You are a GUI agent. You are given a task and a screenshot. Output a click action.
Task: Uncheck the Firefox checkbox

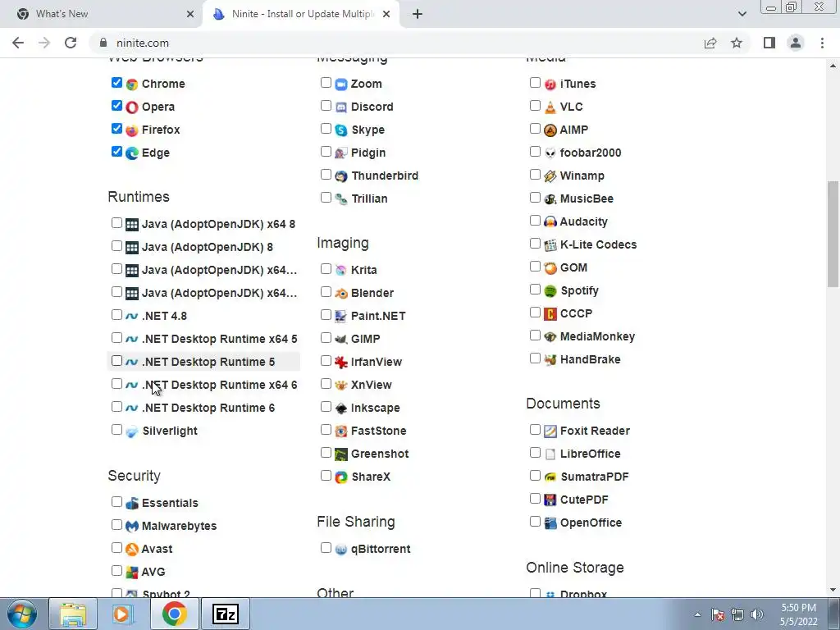tap(116, 129)
